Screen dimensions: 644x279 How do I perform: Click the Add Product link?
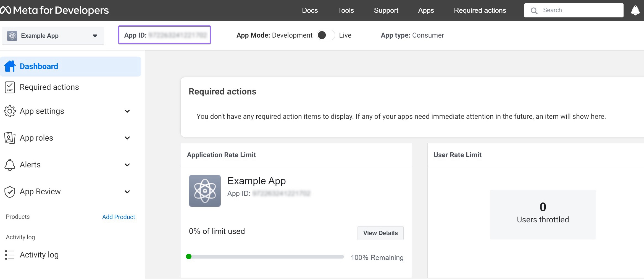[119, 217]
